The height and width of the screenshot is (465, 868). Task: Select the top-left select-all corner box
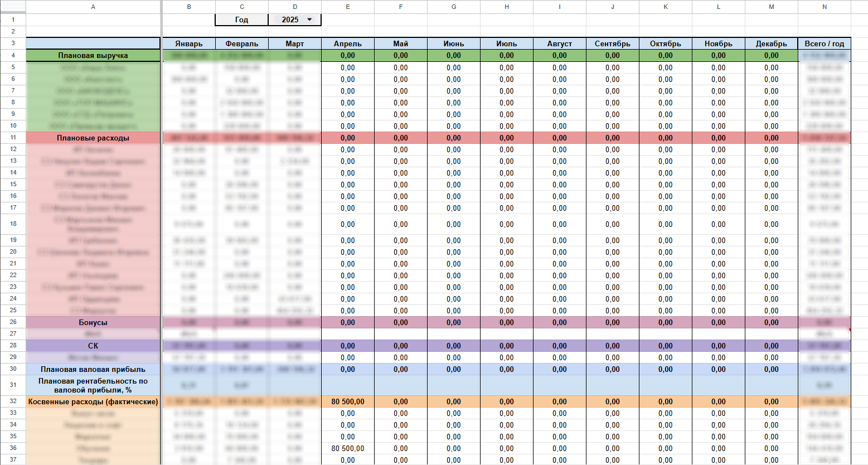click(x=13, y=7)
